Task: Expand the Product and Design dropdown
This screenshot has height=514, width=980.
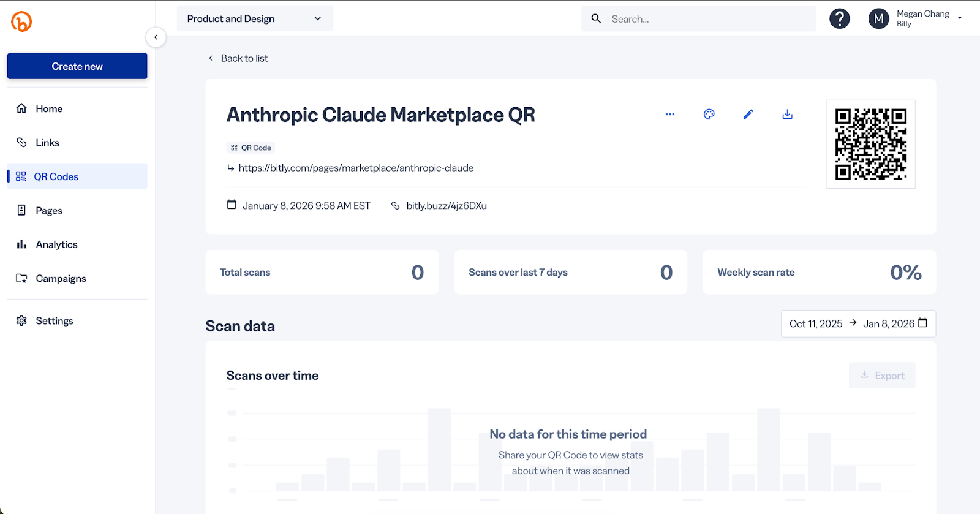Action: coord(255,18)
